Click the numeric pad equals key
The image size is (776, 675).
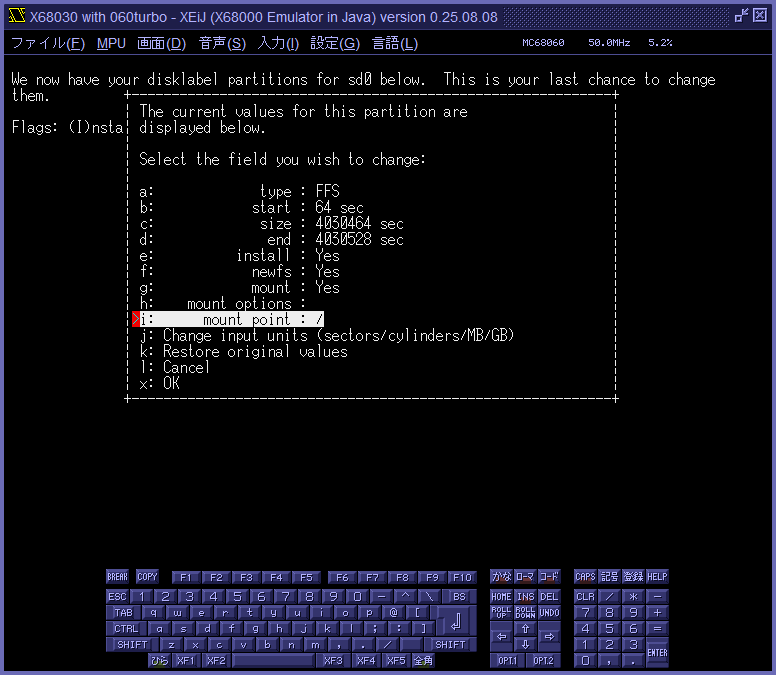coord(657,628)
